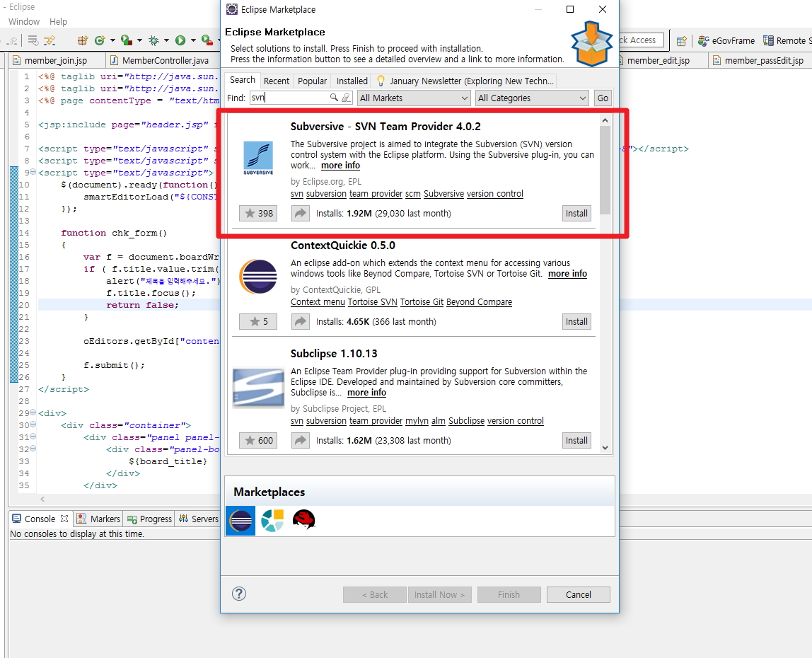The height and width of the screenshot is (658, 812).
Task: Switch to the Popular tab in Marketplace
Action: coord(312,81)
